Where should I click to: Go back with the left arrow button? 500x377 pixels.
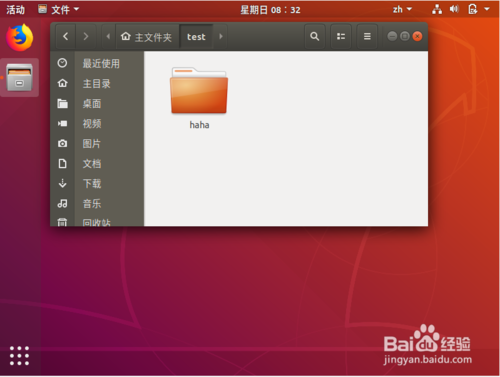point(65,36)
